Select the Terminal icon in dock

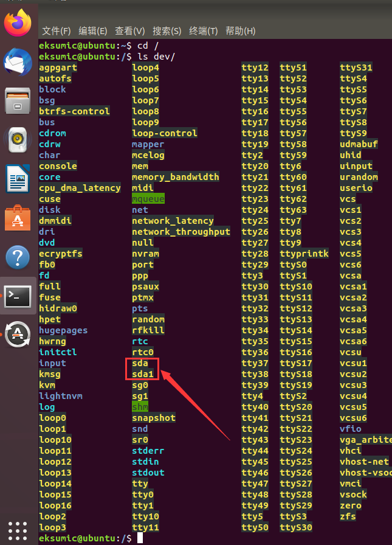point(18,296)
